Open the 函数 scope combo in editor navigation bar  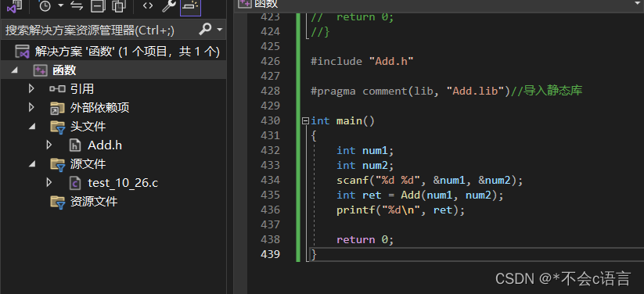pos(441,3)
